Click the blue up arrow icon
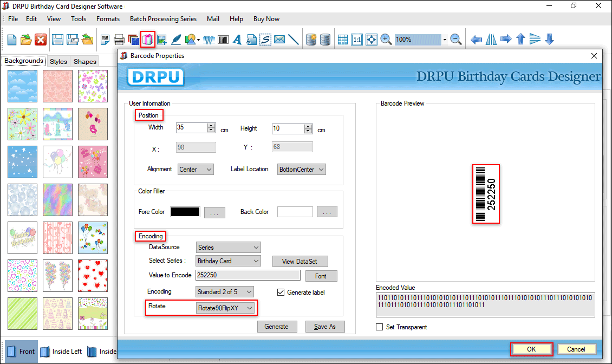Screen dimensions: 612x364 520,39
